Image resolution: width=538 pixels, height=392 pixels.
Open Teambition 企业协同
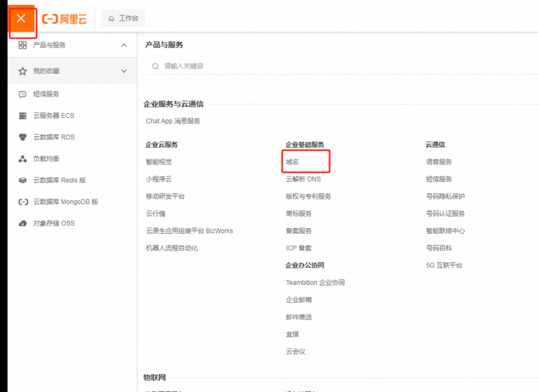(x=315, y=283)
